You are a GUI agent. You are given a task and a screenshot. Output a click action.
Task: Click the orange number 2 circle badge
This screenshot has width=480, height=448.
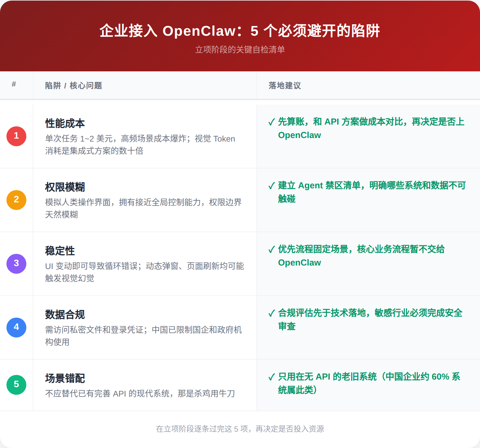(x=16, y=200)
